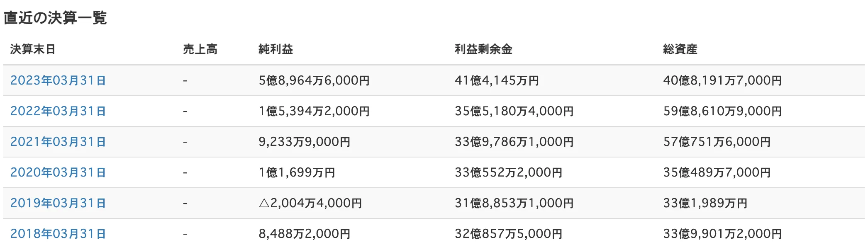Viewport: 868px width, 247px height.
Task: Click the 純利益 column header
Action: tap(276, 49)
